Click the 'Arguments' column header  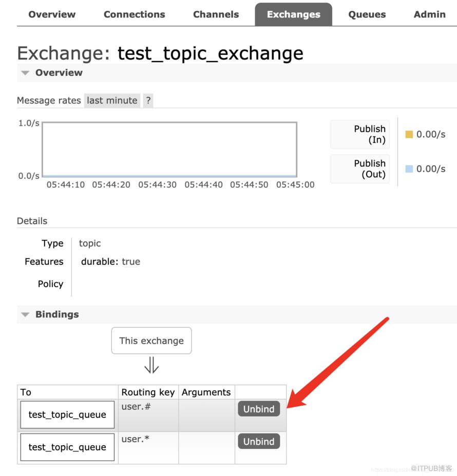pos(206,392)
